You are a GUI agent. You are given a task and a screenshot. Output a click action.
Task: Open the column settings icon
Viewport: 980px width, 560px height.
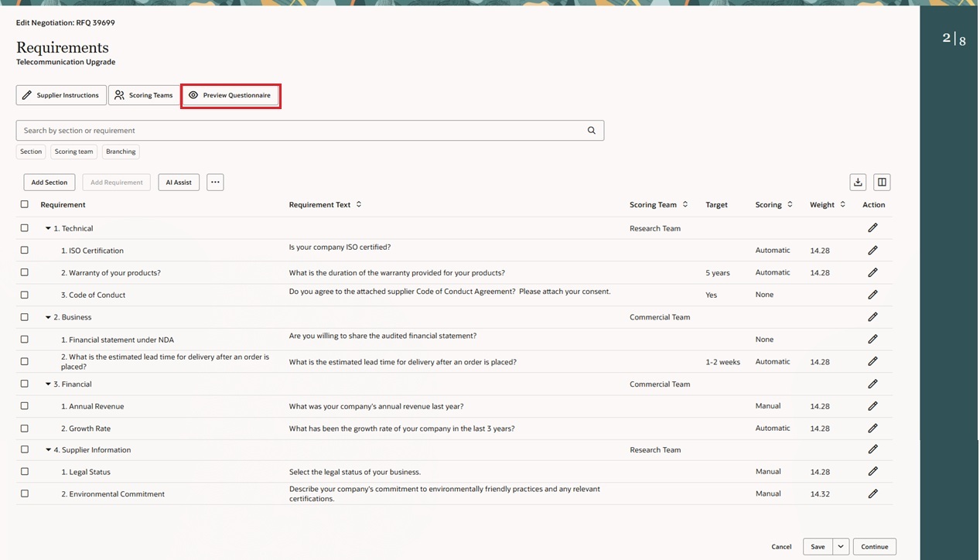click(881, 182)
